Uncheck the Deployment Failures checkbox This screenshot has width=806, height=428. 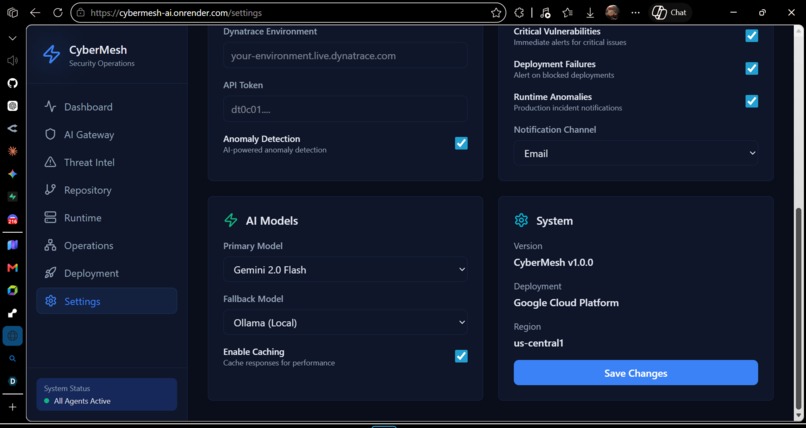[x=752, y=68]
